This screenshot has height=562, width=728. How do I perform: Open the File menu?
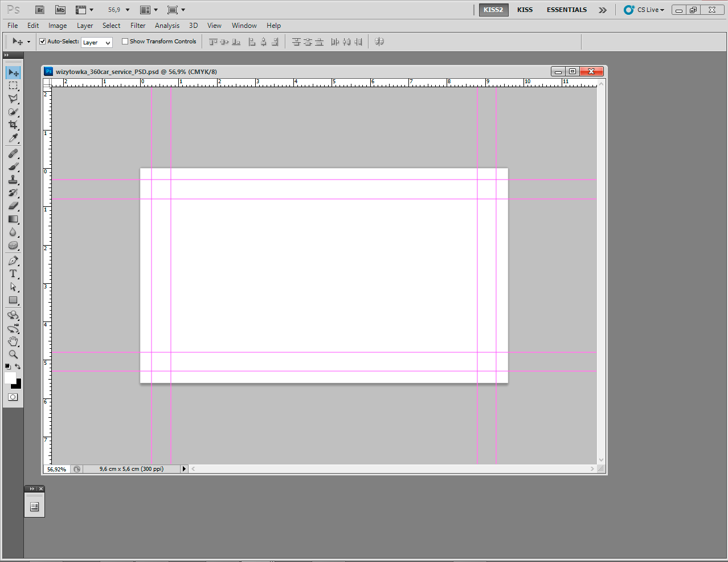(x=13, y=26)
